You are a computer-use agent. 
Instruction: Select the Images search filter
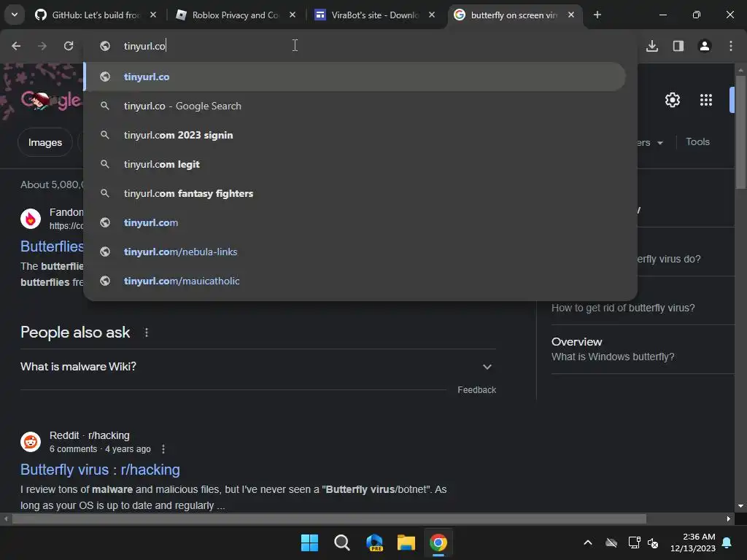(x=45, y=142)
